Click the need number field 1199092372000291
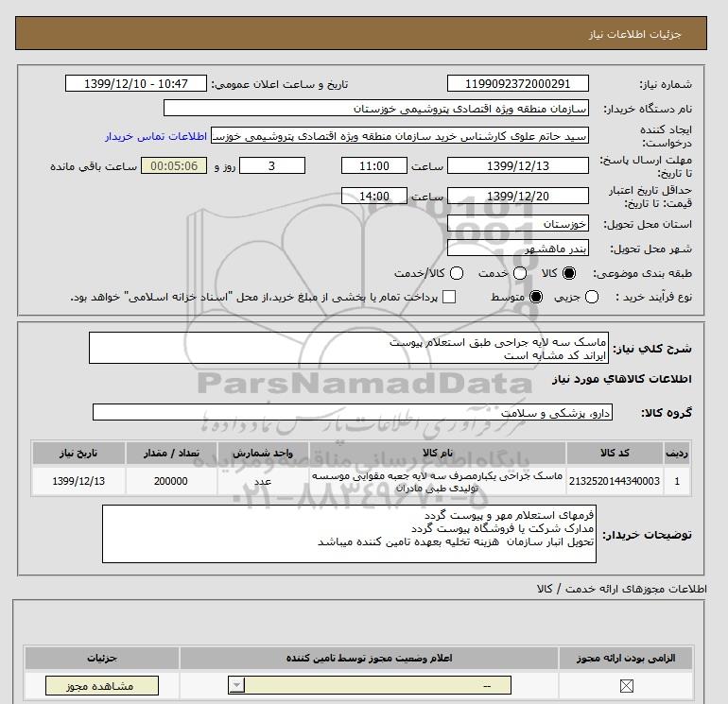728x704 pixels. point(518,83)
